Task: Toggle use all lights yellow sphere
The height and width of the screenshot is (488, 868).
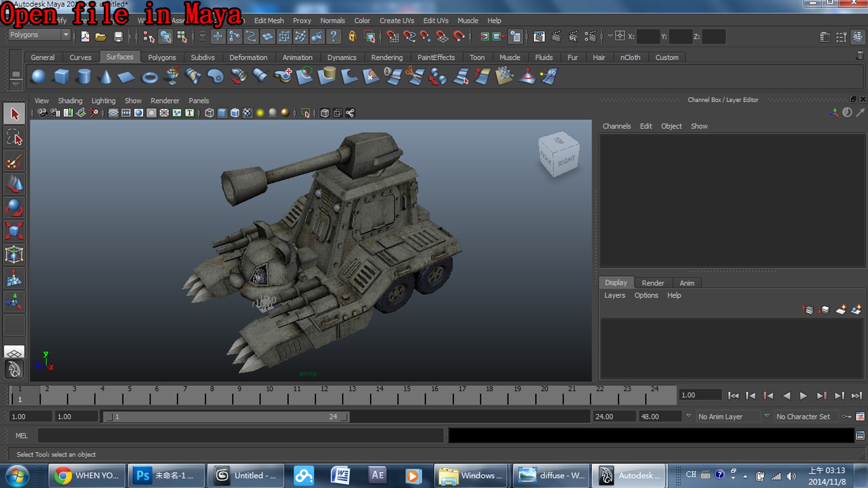Action: pos(260,113)
